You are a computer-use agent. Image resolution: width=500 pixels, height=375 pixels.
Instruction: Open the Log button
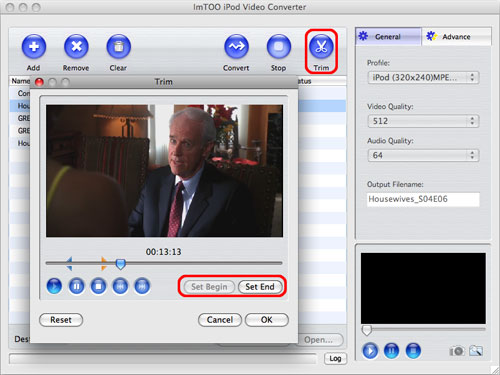tap(335, 359)
